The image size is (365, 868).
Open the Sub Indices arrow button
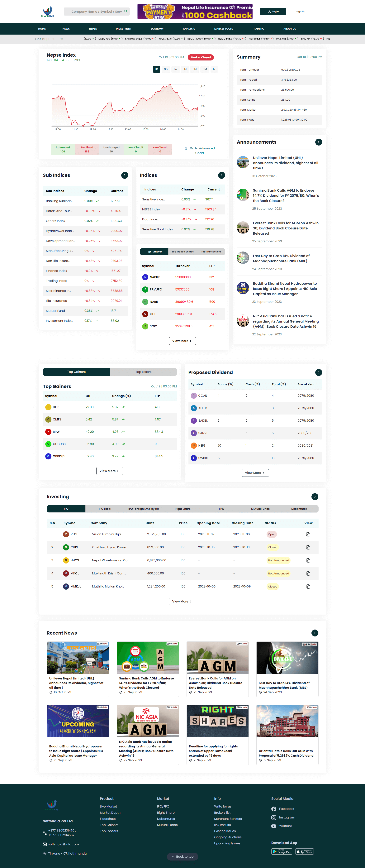pos(125,175)
